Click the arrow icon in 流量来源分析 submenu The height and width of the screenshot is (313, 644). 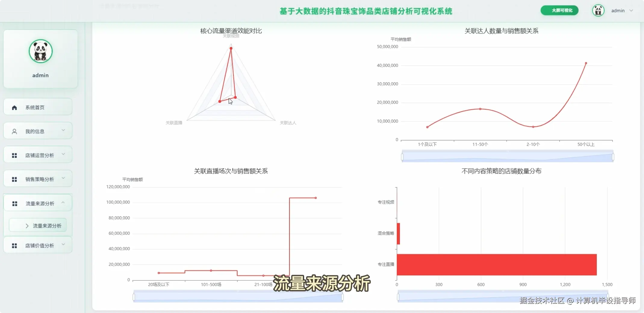27,226
